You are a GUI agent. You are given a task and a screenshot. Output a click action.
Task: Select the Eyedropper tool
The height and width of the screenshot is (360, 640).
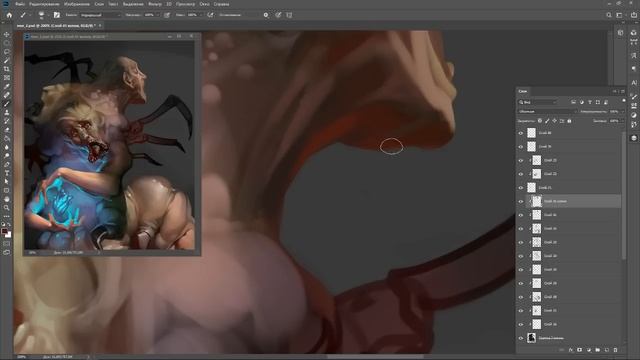[7, 86]
